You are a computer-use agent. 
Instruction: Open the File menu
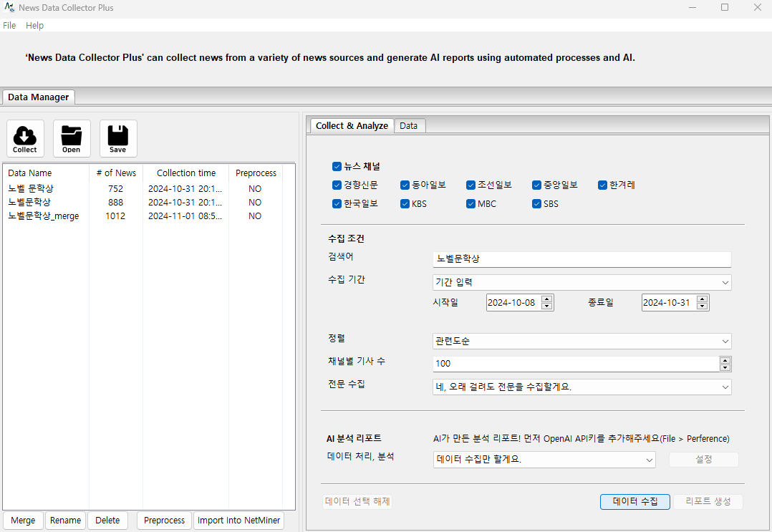coord(9,26)
